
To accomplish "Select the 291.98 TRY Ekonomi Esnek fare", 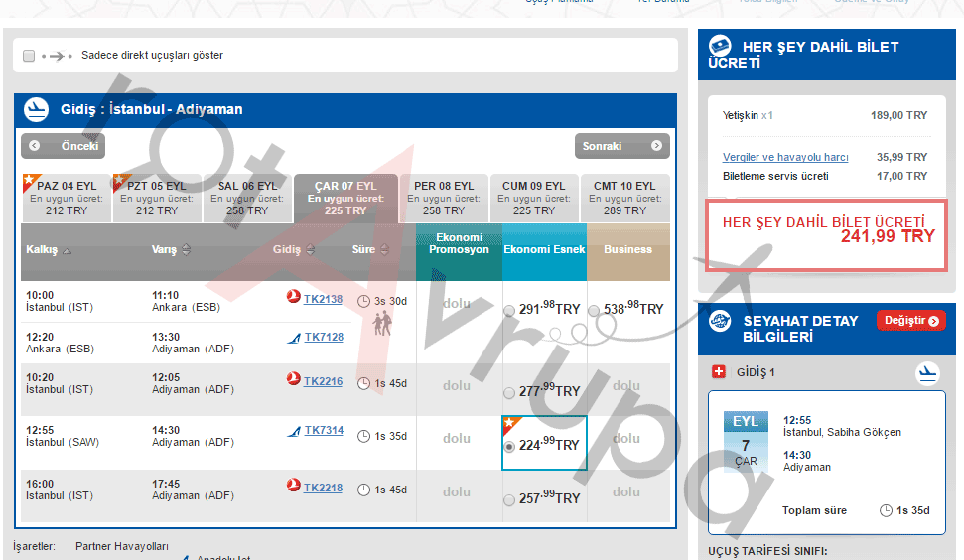I will pos(509,311).
